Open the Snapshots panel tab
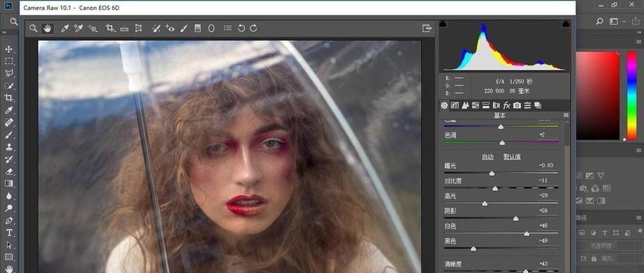The image size is (644, 273). tap(538, 105)
